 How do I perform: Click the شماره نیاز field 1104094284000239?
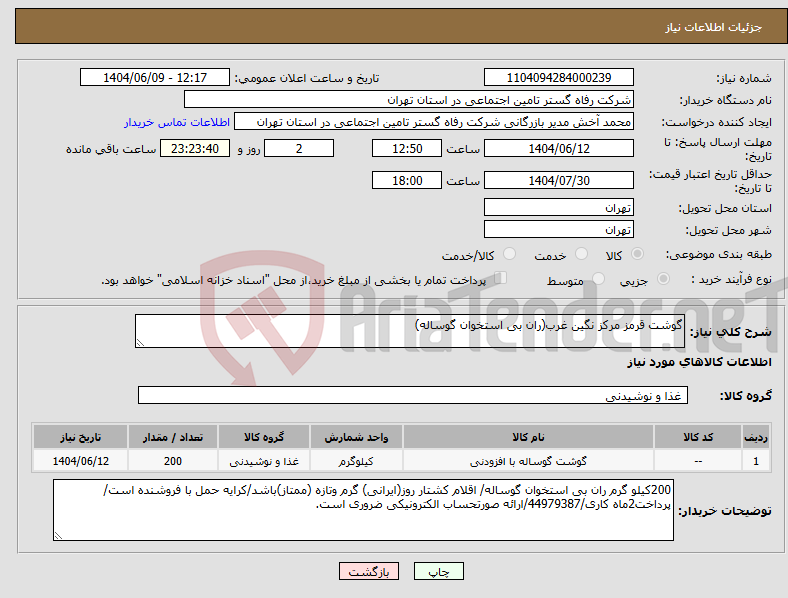[x=558, y=77]
